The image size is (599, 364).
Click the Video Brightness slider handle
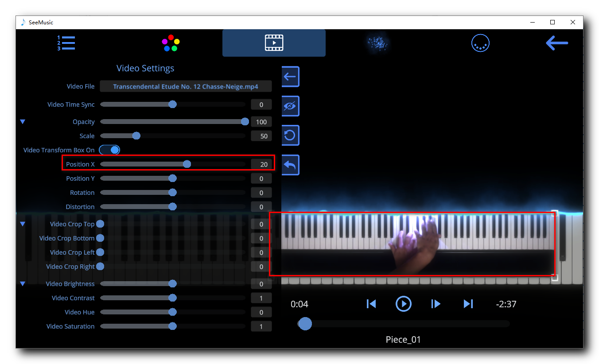173,284
